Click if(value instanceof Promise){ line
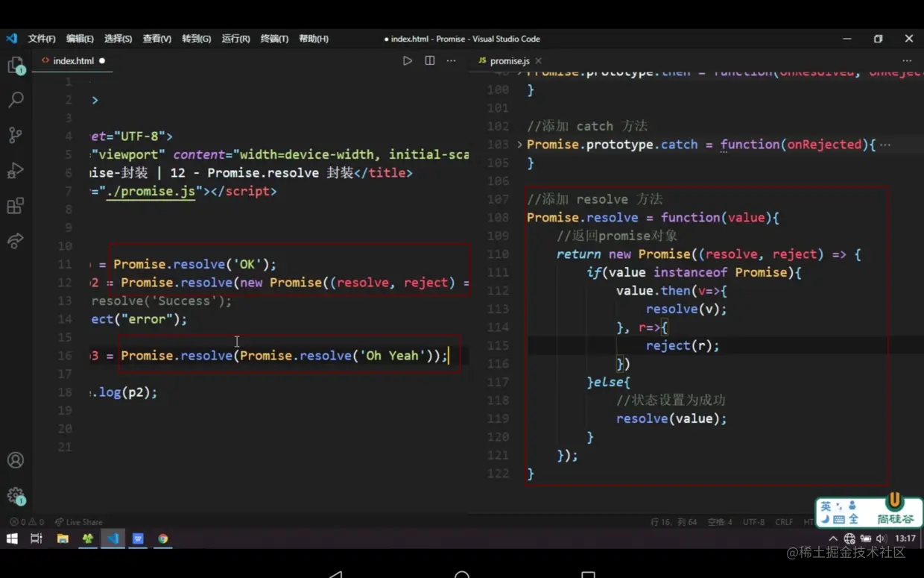Image resolution: width=924 pixels, height=578 pixels. tap(694, 273)
